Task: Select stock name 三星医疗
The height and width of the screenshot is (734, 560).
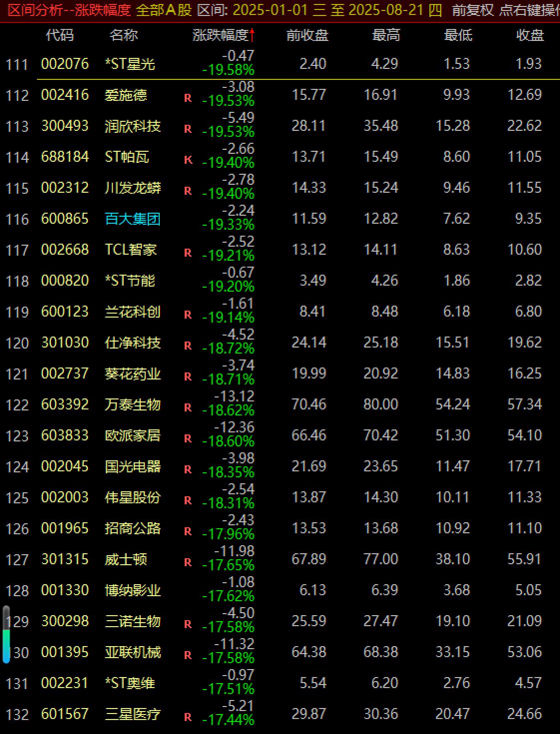Action: 133,714
